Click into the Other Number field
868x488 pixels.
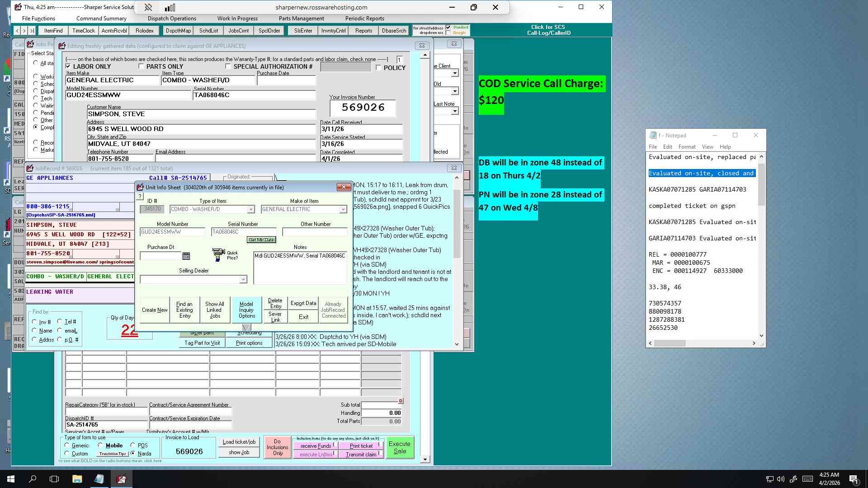click(315, 232)
